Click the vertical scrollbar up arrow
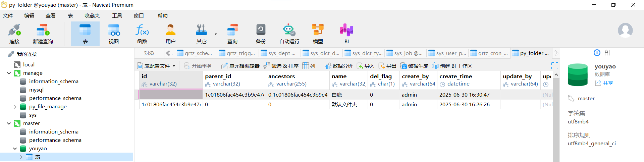This screenshot has width=644, height=162. 556,75
